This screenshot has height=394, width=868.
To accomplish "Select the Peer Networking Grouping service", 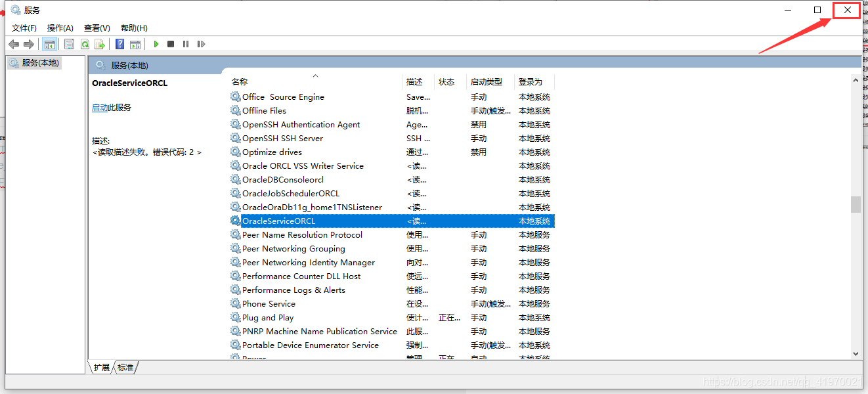I will click(x=392, y=248).
